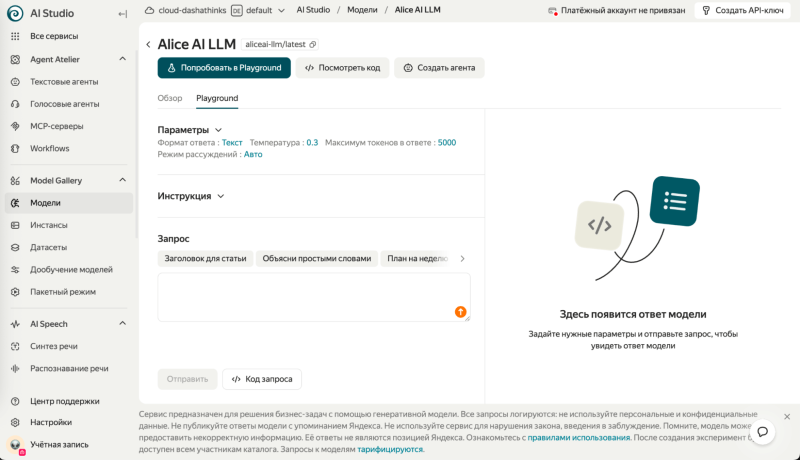This screenshot has width=800, height=460.
Task: Expand the Параметры section
Action: coord(218,130)
